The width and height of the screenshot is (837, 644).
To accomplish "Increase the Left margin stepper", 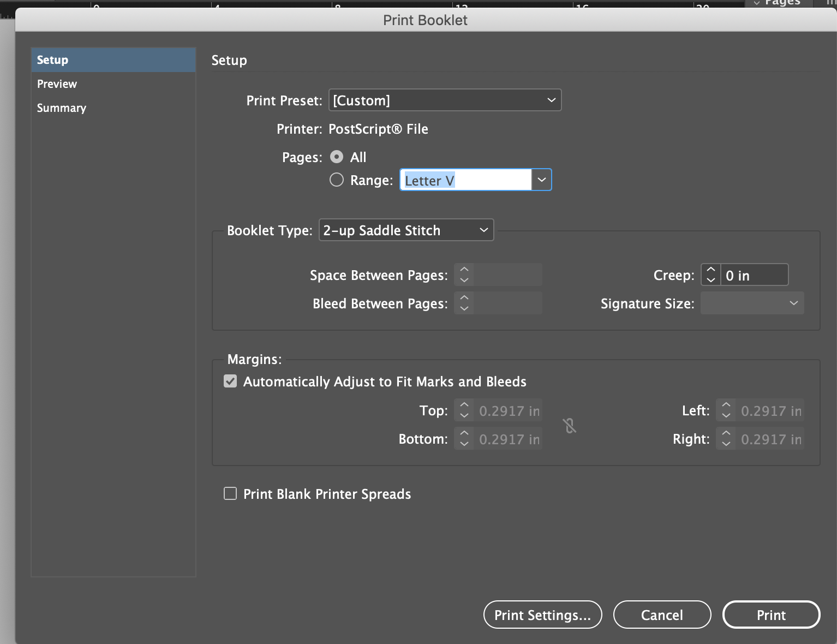I will [726, 405].
